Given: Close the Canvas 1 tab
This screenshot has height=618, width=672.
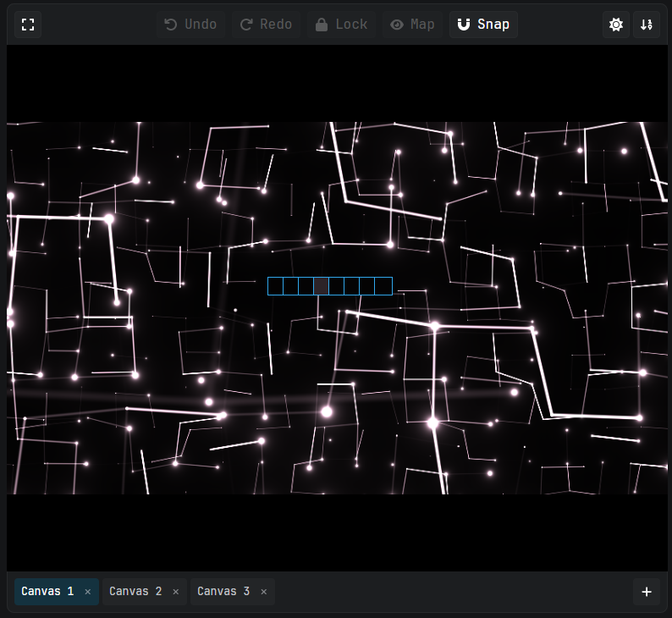Looking at the screenshot, I should click(x=87, y=592).
